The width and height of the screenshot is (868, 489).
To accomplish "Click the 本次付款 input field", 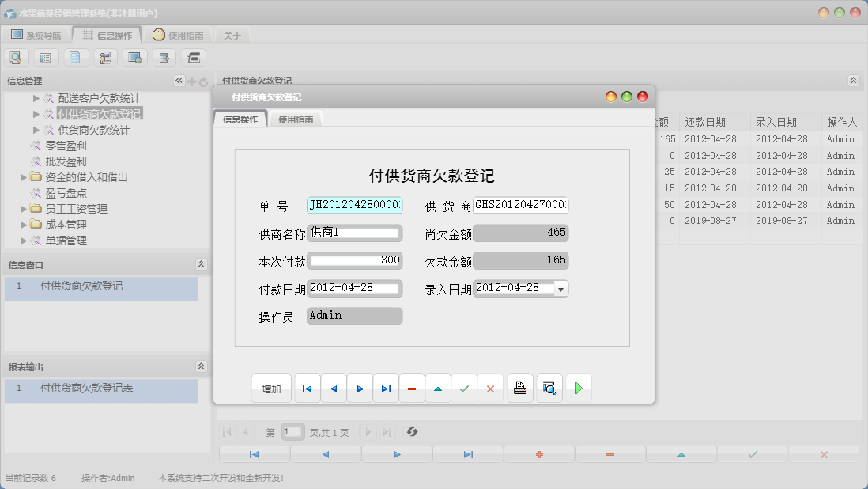I will pyautogui.click(x=355, y=260).
